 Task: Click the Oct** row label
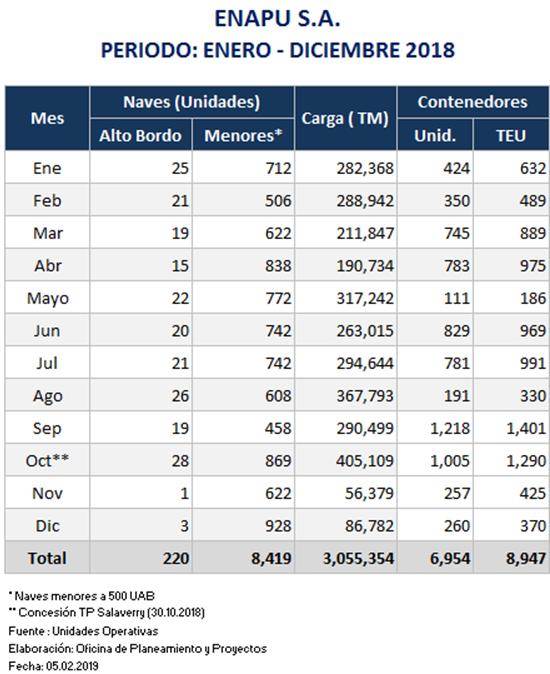click(x=47, y=460)
